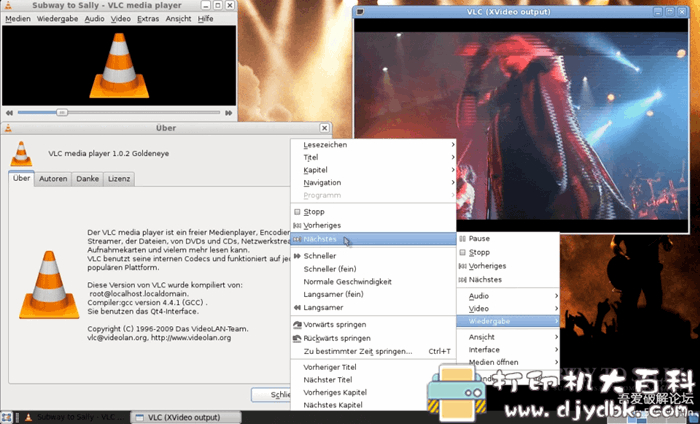Click the show desktop icon in taskbar
The image size is (700, 424).
pos(6,417)
